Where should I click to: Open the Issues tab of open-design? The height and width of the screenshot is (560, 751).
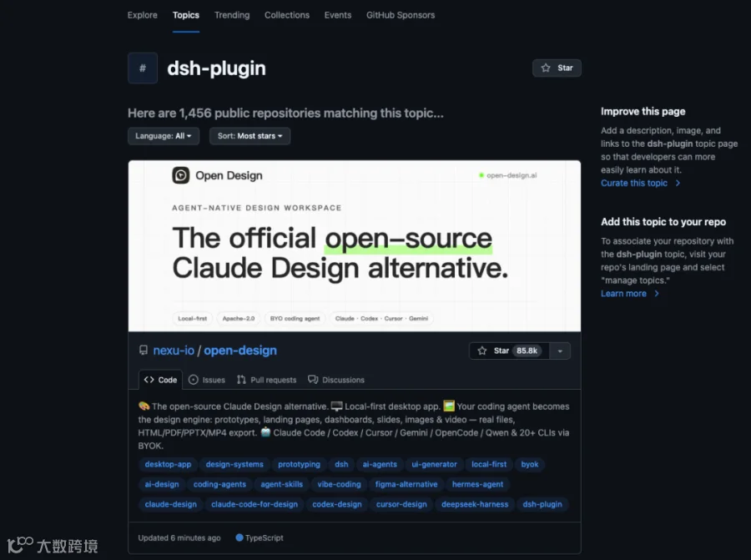207,380
